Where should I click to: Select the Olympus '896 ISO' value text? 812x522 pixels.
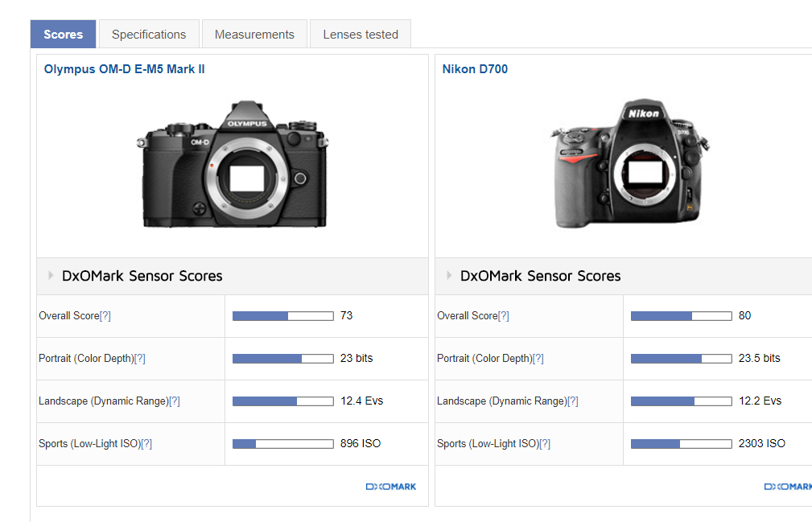click(x=361, y=443)
